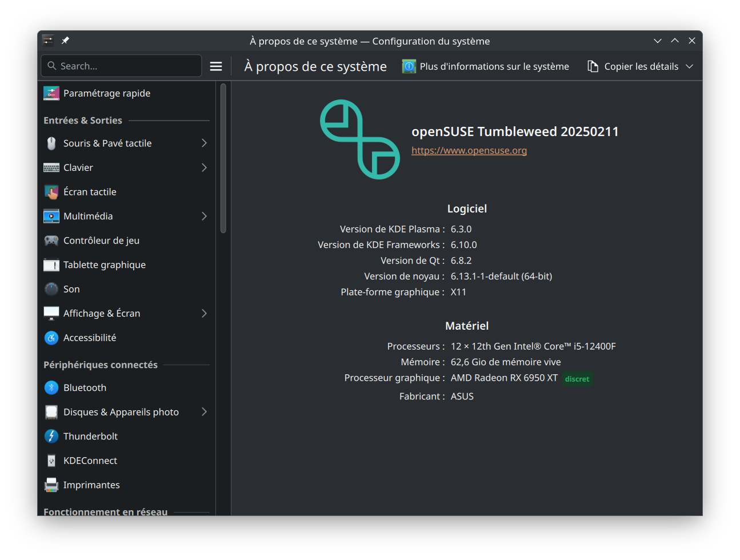Open the KDEConnect settings page
Viewport: 740px width, 560px height.
126,461
